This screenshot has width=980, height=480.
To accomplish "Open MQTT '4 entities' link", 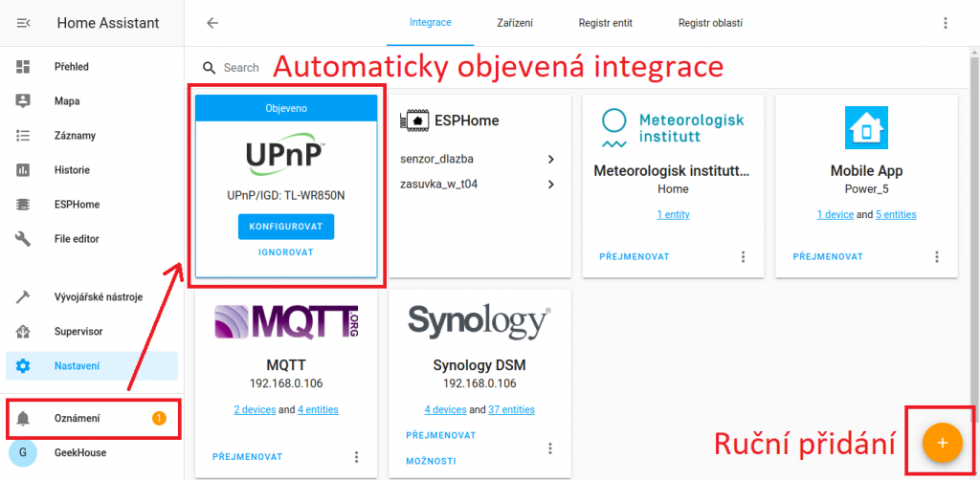I will [x=318, y=410].
